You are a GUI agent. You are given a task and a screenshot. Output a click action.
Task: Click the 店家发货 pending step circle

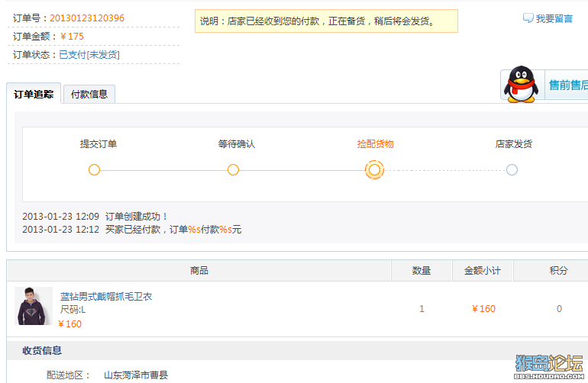(512, 170)
